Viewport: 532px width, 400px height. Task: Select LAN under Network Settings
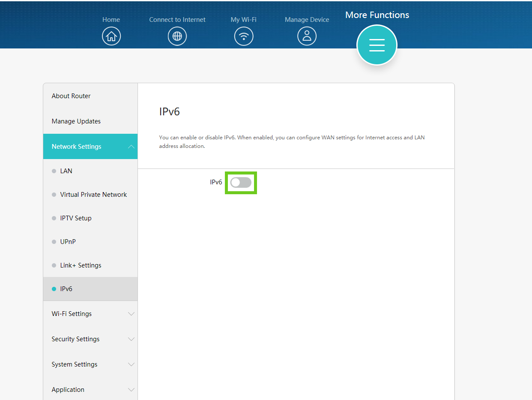pyautogui.click(x=66, y=171)
